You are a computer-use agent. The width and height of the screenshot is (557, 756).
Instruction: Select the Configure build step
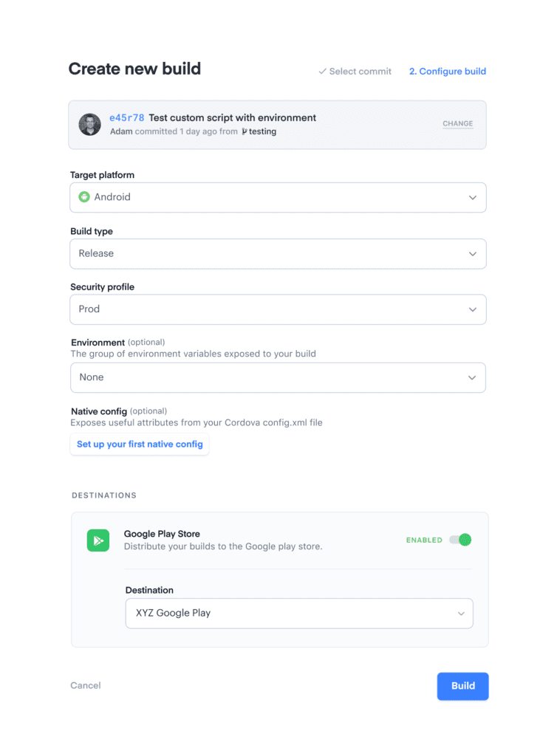[447, 71]
